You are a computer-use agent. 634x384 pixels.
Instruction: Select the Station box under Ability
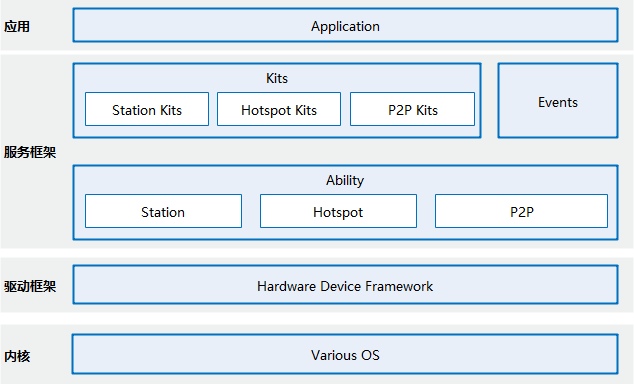(x=163, y=211)
